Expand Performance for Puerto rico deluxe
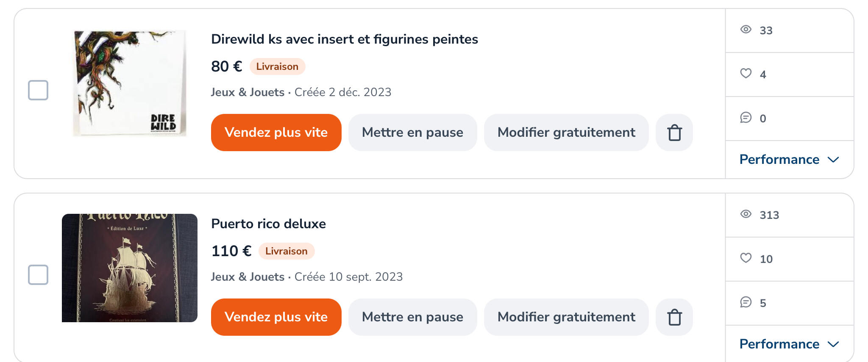 789,344
